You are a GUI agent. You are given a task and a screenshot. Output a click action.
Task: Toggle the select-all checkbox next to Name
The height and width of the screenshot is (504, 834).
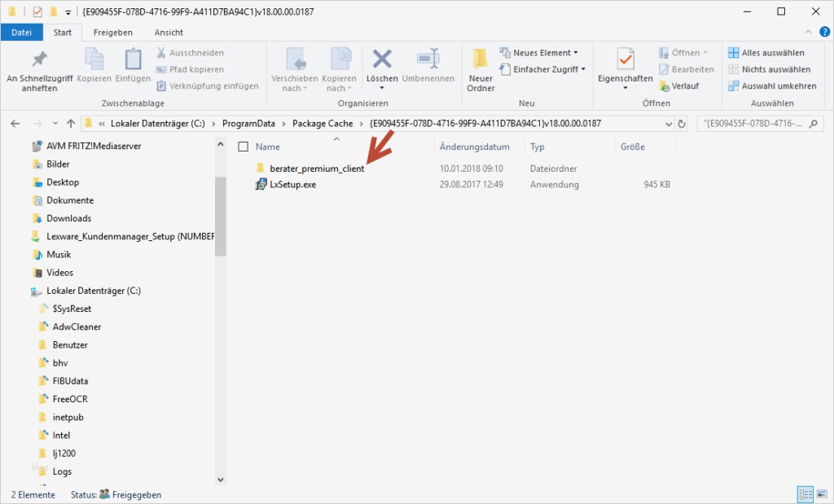click(x=243, y=147)
